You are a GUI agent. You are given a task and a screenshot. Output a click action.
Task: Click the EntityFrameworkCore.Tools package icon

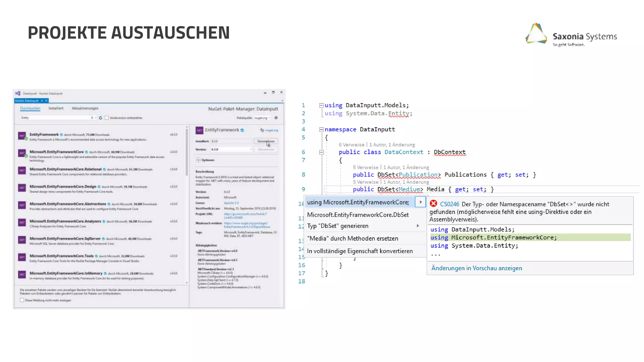[x=22, y=257]
